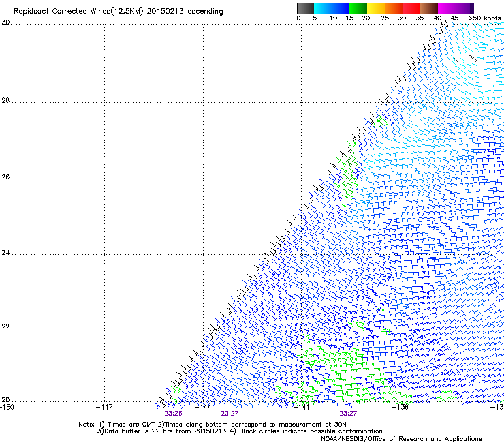
Task: Click the legend tick label '10'
Action: pos(333,18)
